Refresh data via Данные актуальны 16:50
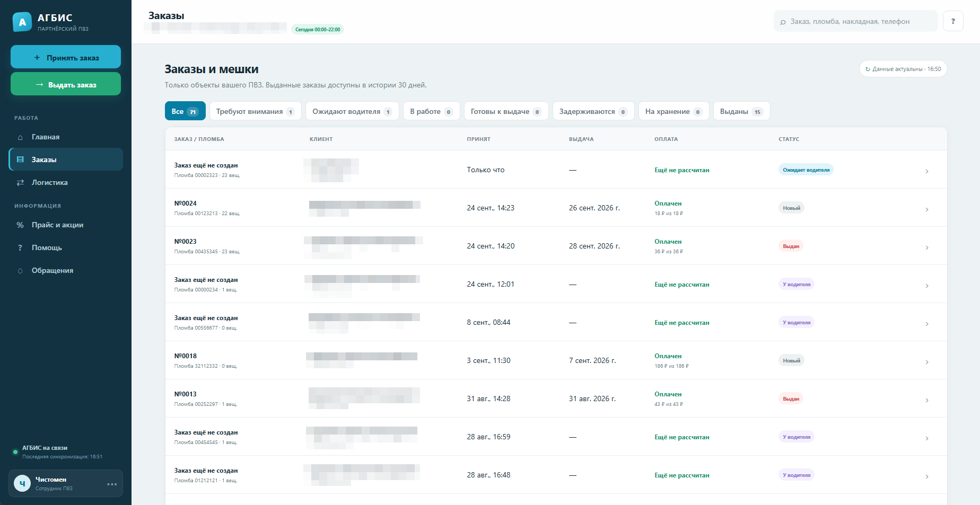The image size is (980, 505). click(x=903, y=69)
